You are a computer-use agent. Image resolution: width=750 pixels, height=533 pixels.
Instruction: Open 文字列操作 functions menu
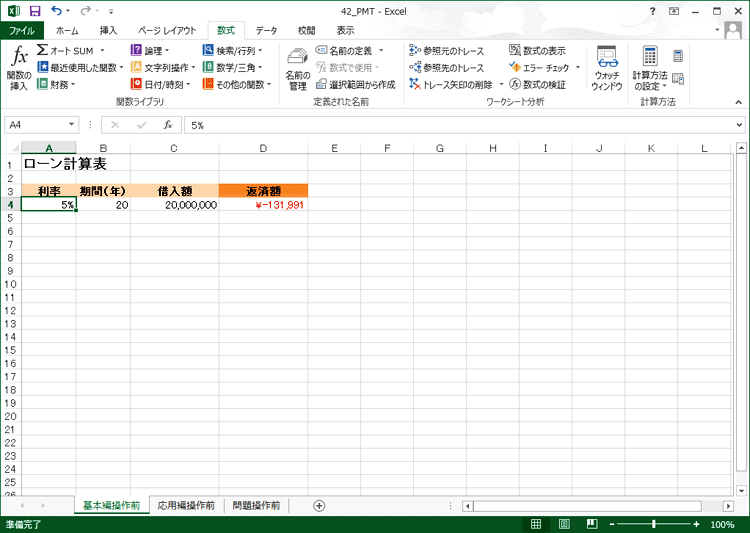point(163,67)
